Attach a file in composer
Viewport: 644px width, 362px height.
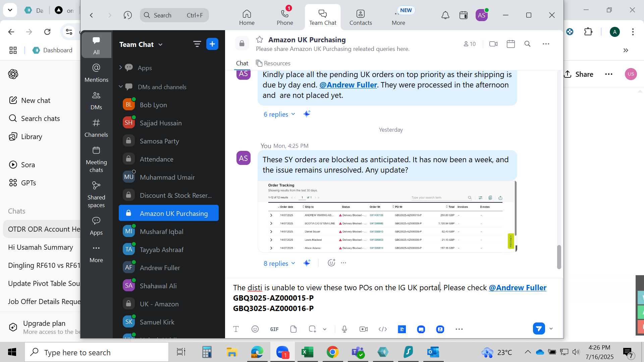click(293, 329)
